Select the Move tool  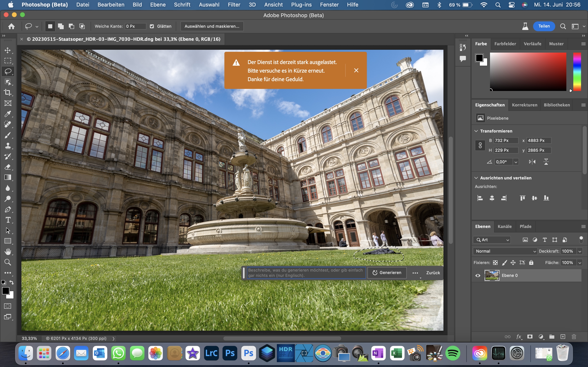tap(8, 50)
